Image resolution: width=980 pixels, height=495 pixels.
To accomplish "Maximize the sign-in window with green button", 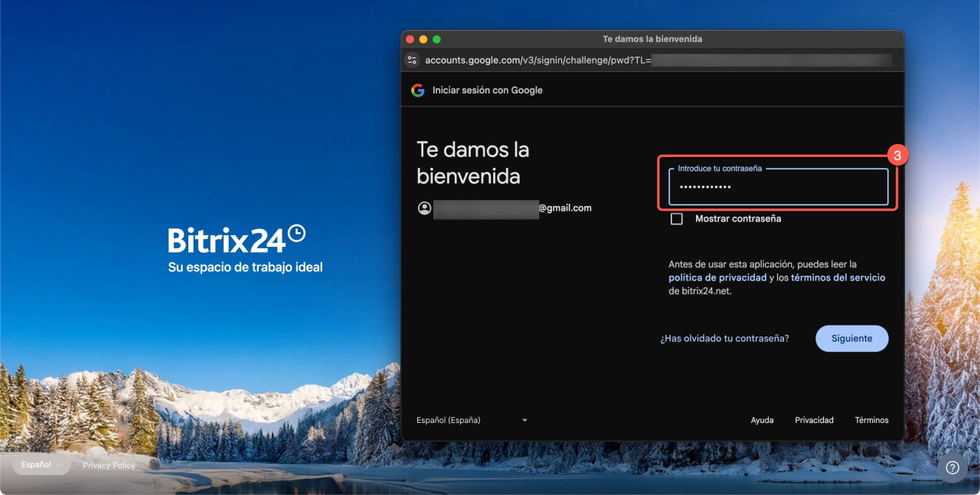I will tap(436, 39).
